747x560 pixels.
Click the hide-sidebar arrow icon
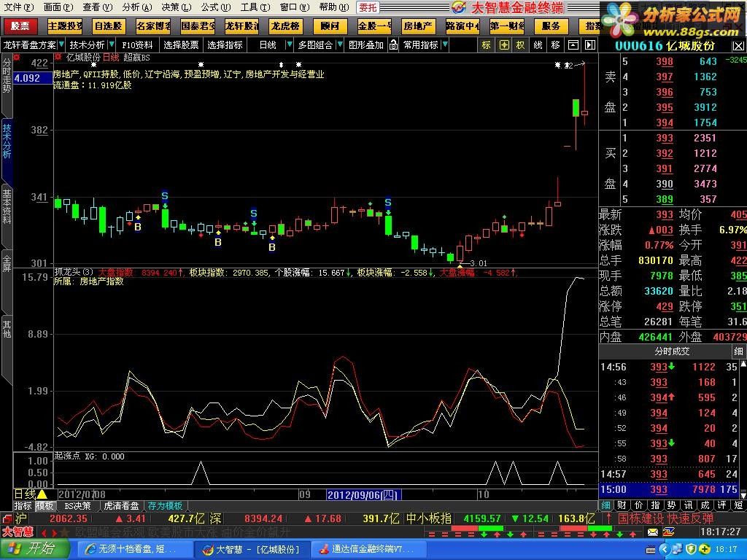tap(590, 44)
